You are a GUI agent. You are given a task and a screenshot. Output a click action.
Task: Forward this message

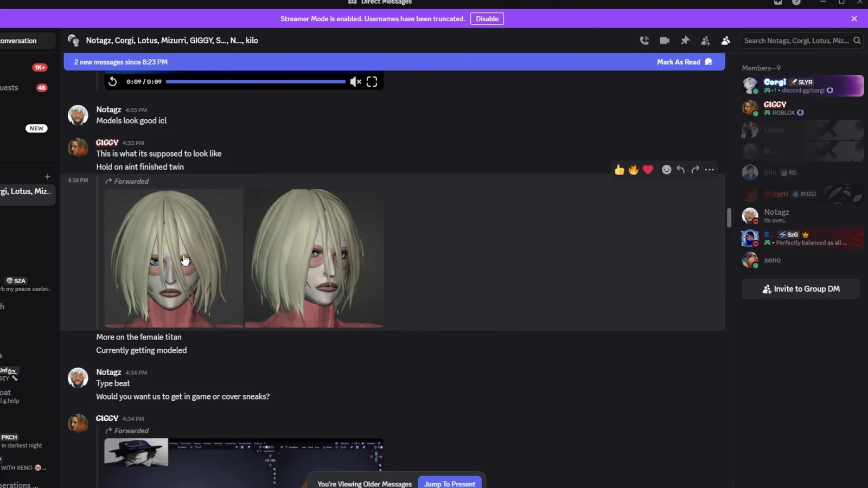coord(695,170)
